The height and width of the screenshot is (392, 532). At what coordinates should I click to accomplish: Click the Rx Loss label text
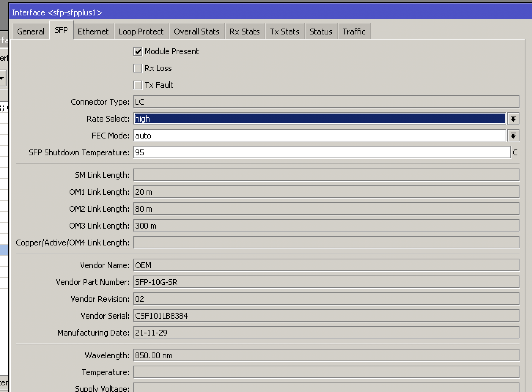(x=158, y=69)
